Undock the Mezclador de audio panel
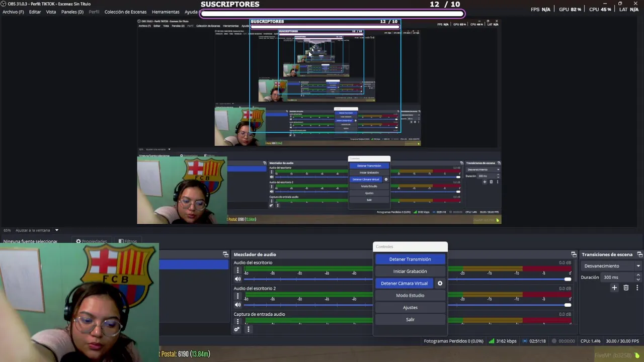 click(574, 254)
